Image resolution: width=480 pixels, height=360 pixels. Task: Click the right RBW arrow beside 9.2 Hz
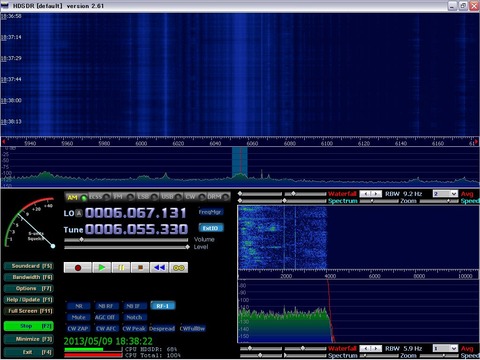376,194
